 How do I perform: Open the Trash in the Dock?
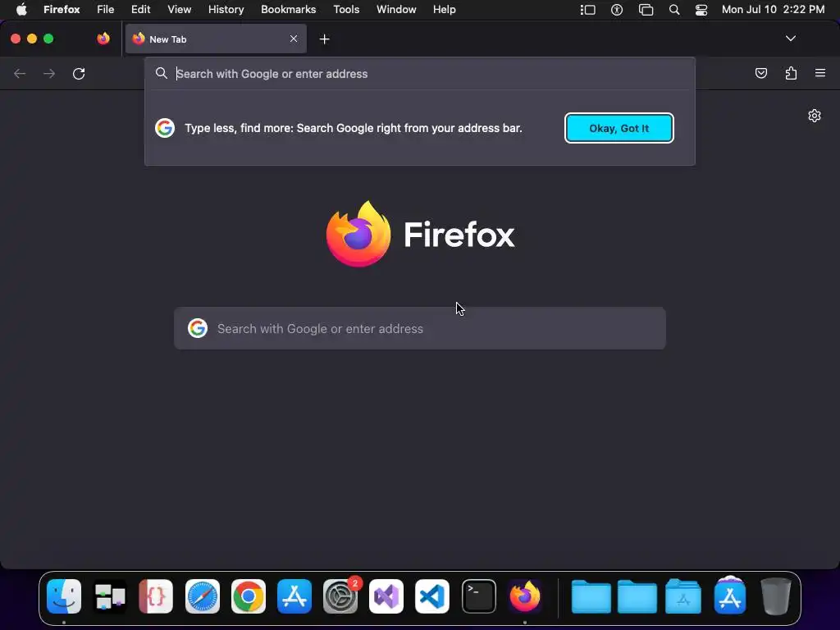click(775, 596)
